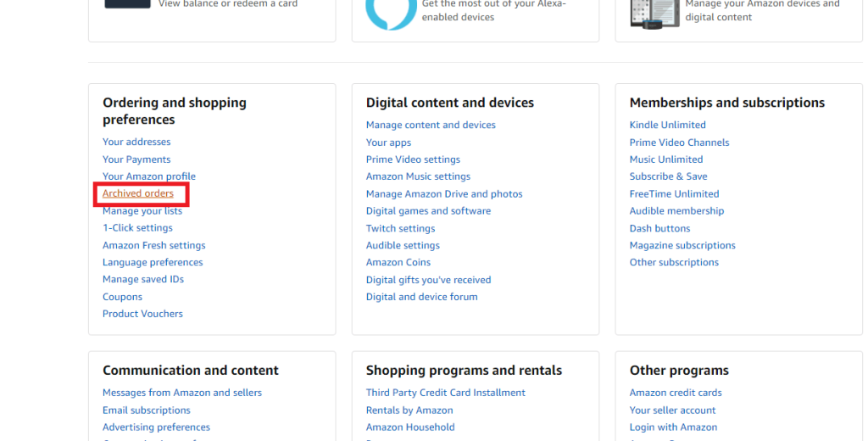Select Dash buttons link
The image size is (868, 441).
(x=659, y=228)
